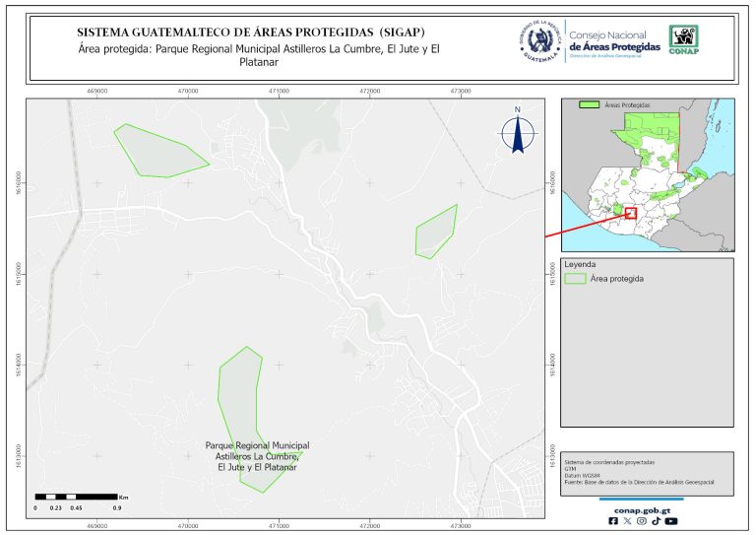Image resolution: width=756 pixels, height=535 pixels.
Task: Click the Facebook icon below conap.gob.gt
Action: 614,521
